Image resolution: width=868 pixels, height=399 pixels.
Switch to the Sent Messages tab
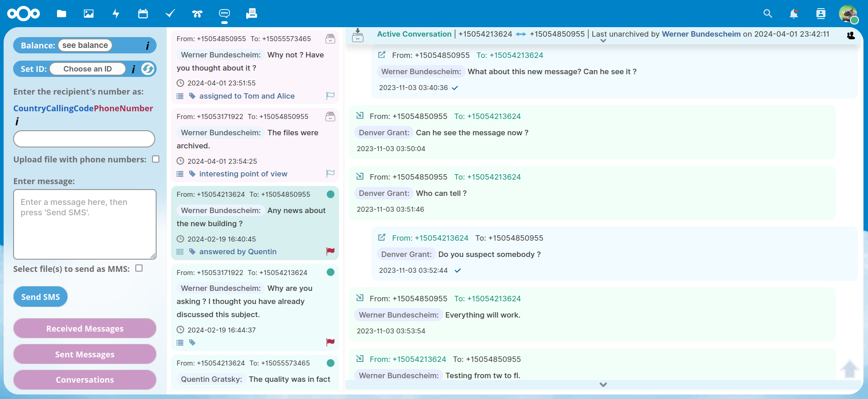[85, 354]
